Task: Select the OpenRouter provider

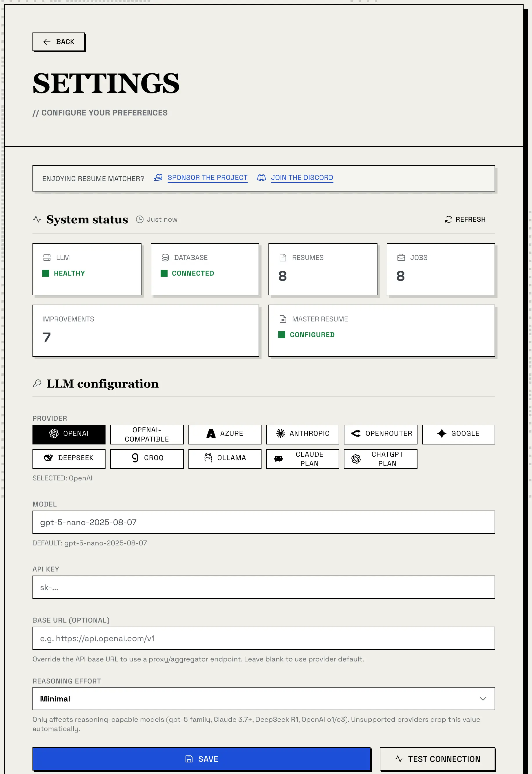Action: click(x=381, y=435)
